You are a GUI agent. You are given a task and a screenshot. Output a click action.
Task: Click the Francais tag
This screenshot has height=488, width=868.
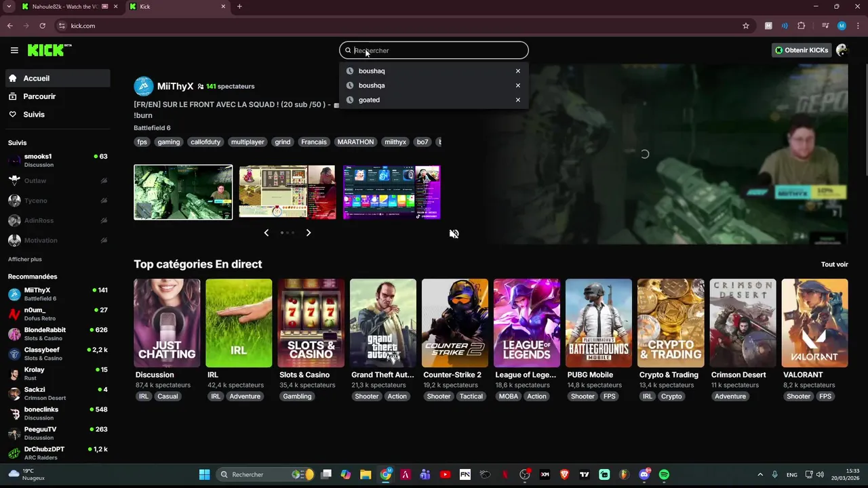point(314,142)
